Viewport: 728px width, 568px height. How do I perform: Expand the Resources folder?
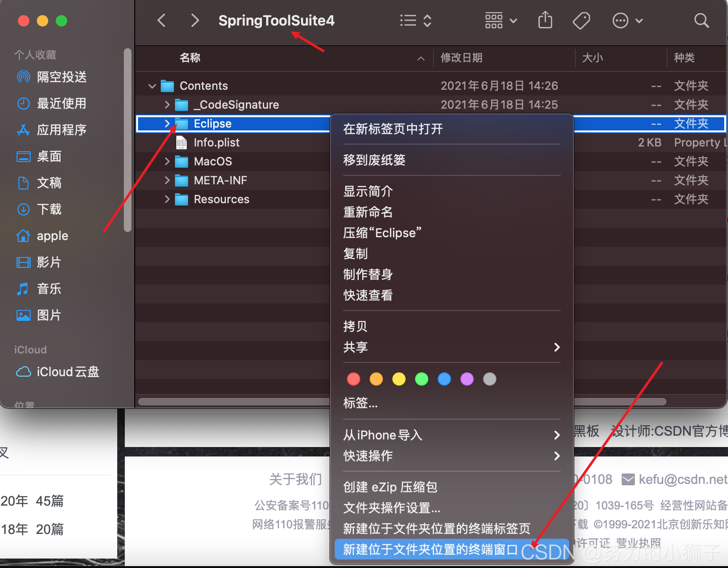(167, 199)
